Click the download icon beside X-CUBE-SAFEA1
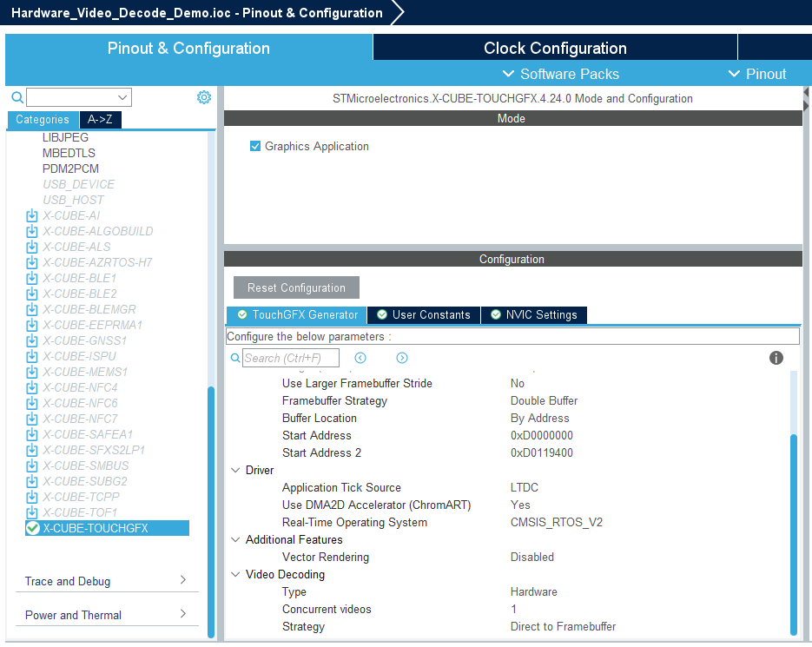Screen dimensions: 812x647 [32, 434]
